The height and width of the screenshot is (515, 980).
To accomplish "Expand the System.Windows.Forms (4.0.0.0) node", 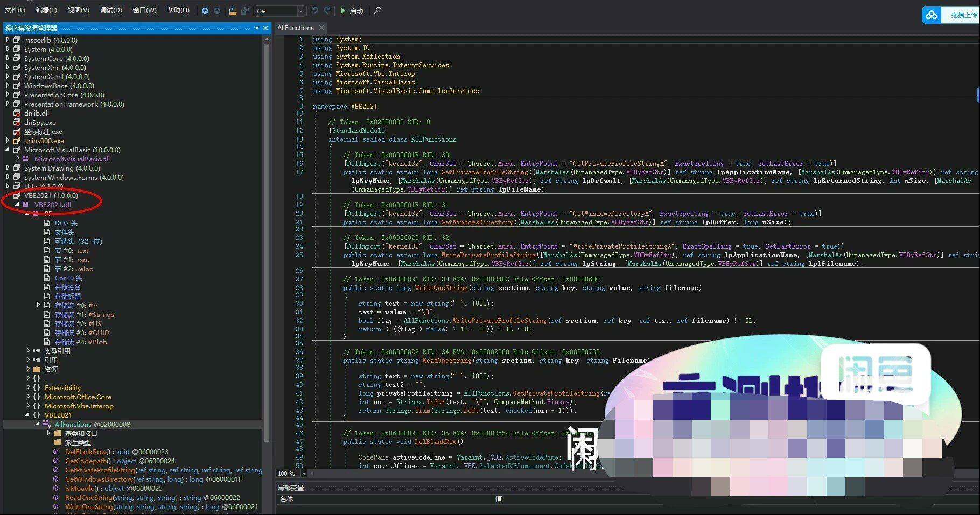I will tap(8, 177).
